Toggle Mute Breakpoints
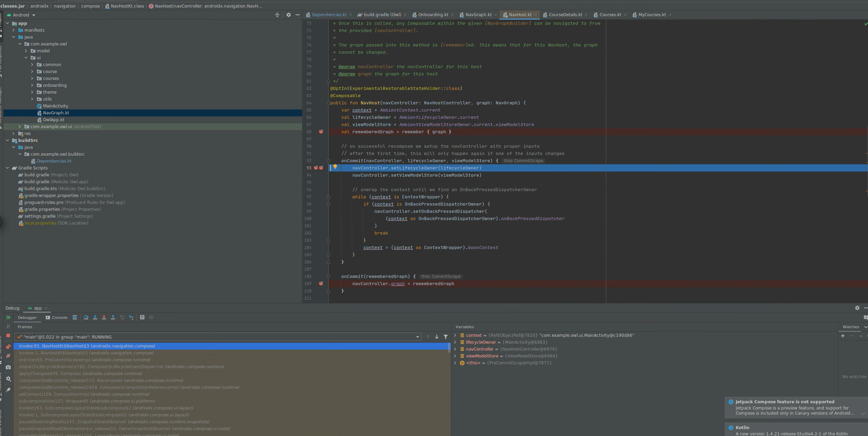Screen dimensions: 868x436 point(8,356)
